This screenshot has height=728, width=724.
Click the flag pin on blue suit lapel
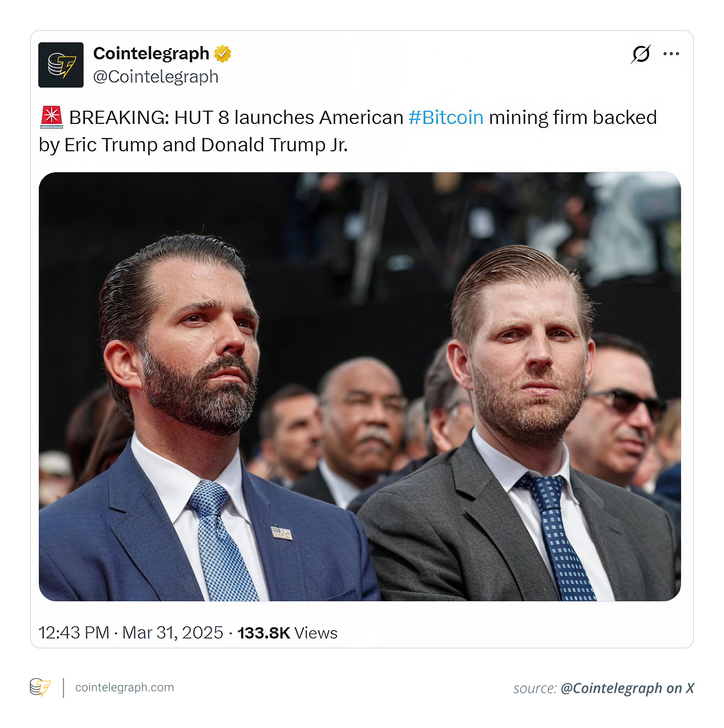[x=282, y=533]
